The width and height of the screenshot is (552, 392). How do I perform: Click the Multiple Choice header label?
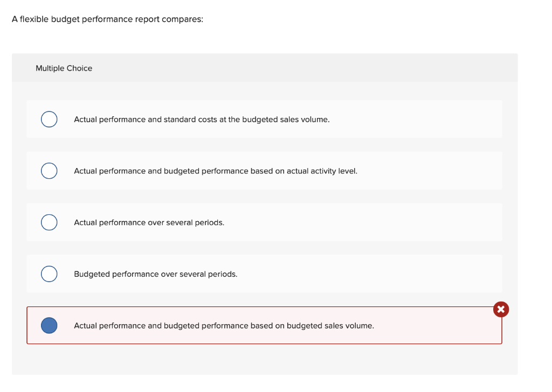[x=64, y=68]
